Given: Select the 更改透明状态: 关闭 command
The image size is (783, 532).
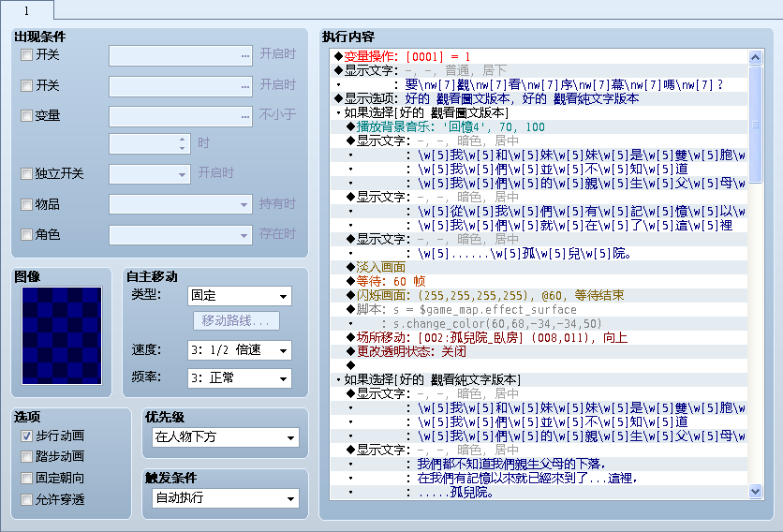Looking at the screenshot, I should pos(539,351).
